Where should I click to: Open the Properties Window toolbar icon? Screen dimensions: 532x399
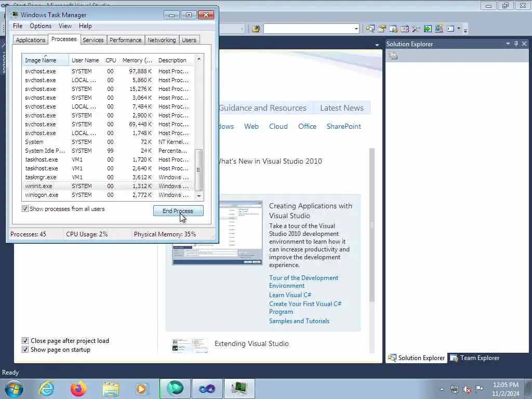(x=382, y=29)
